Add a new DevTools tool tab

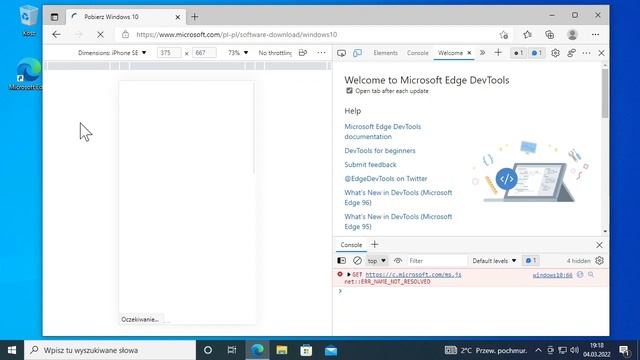498,53
